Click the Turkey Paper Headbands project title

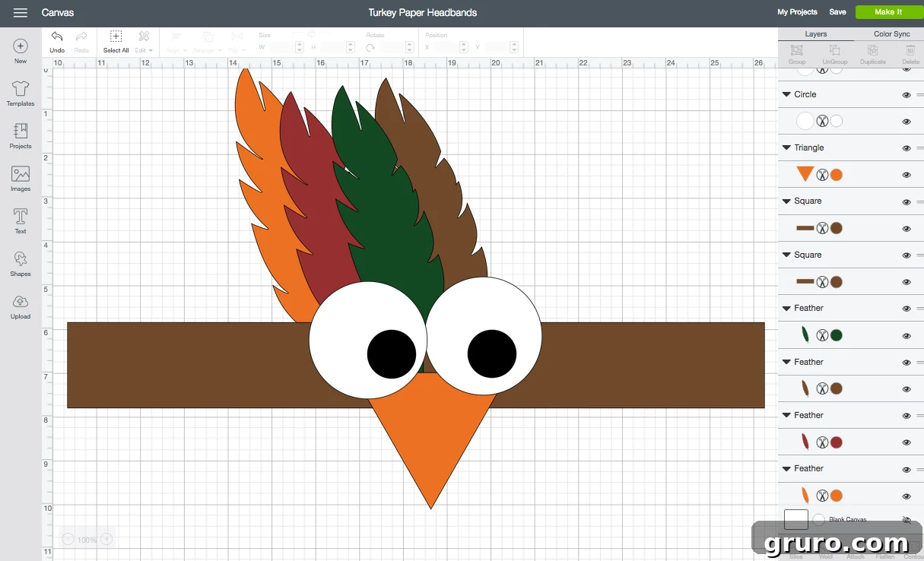[423, 13]
